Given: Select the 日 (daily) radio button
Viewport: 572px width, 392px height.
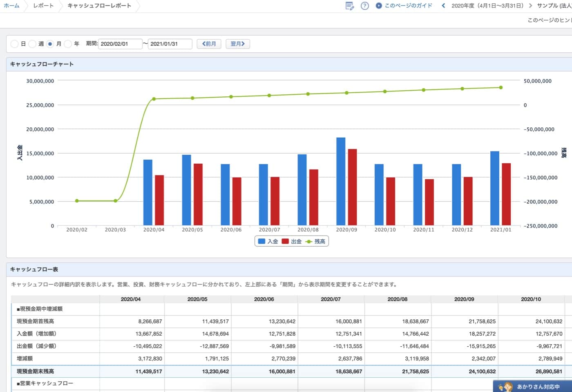Looking at the screenshot, I should [x=15, y=44].
